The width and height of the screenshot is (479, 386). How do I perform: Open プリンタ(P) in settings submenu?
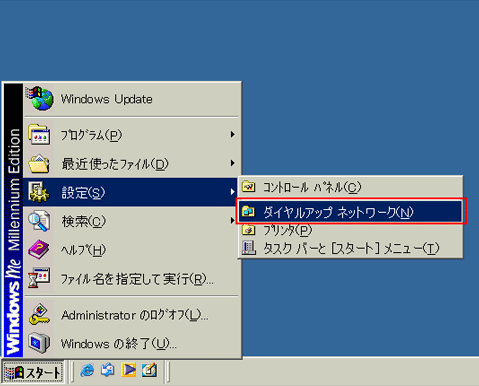click(351, 230)
